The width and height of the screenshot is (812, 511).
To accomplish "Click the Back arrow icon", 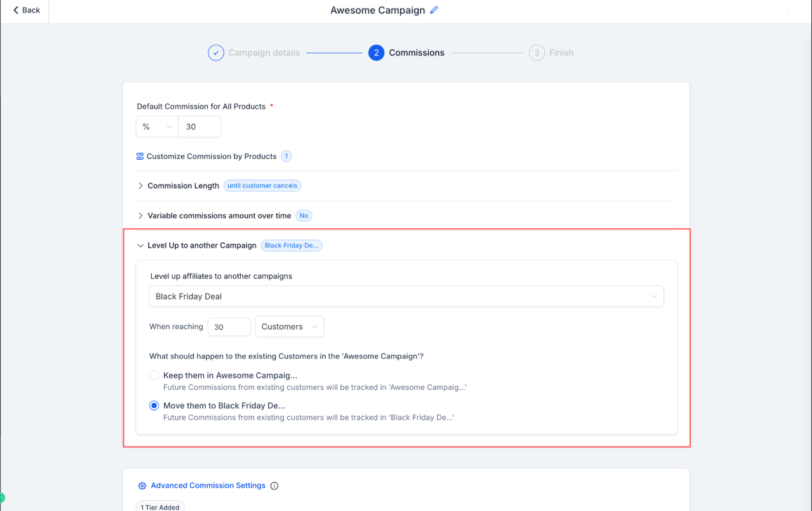I will [x=16, y=10].
